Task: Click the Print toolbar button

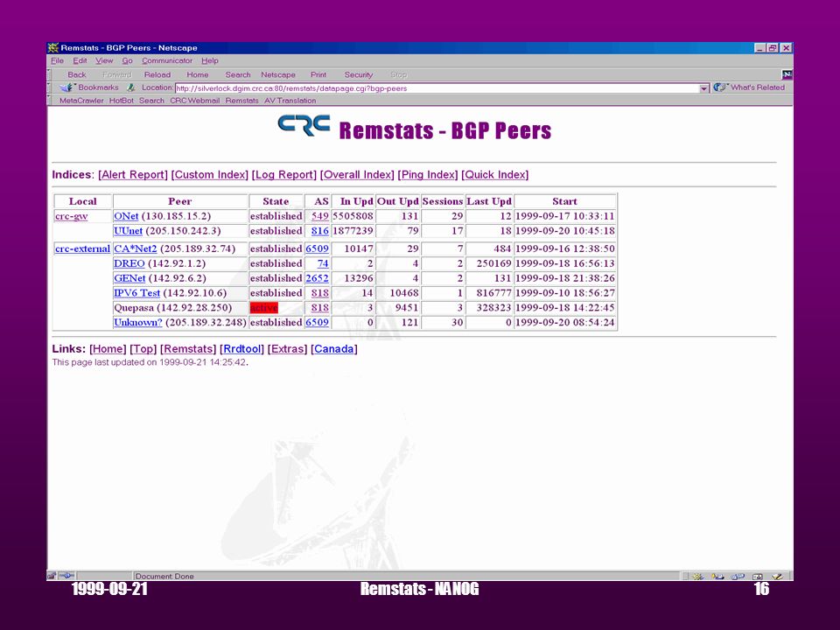Action: (x=318, y=74)
